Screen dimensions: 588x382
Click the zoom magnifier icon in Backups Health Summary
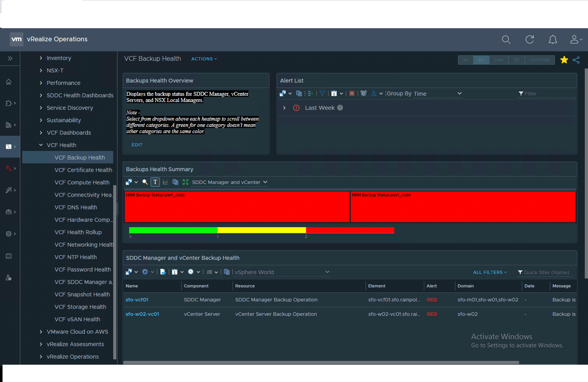click(145, 182)
